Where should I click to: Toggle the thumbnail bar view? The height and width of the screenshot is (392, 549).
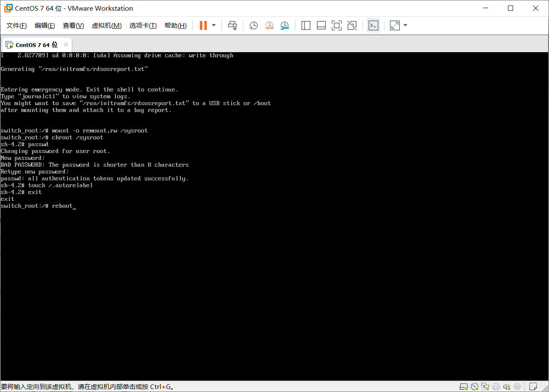tap(321, 26)
